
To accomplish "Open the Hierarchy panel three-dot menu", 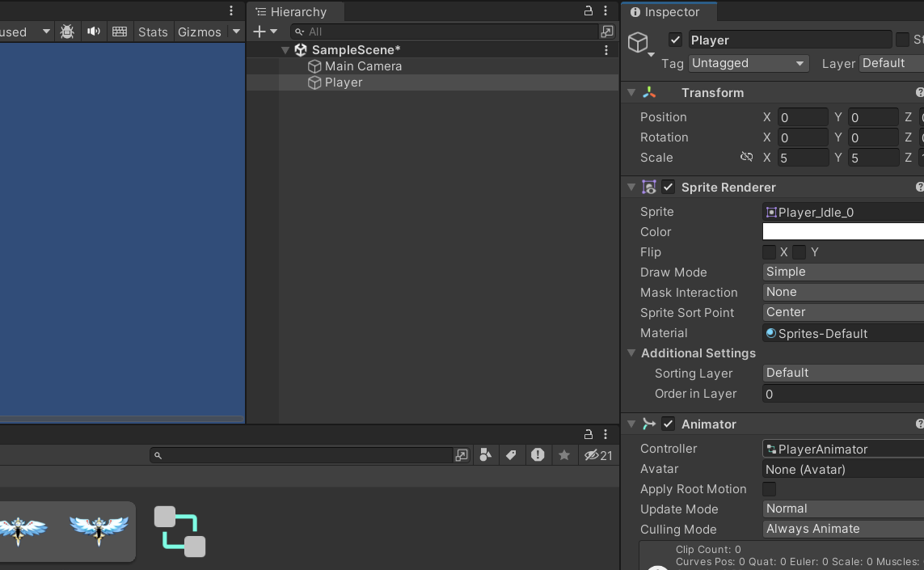I will click(x=605, y=11).
